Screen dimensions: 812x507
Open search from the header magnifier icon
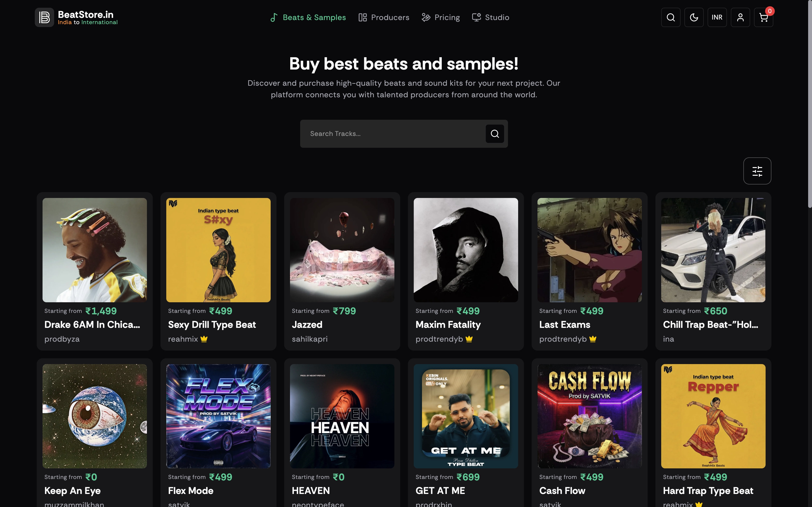coord(670,17)
